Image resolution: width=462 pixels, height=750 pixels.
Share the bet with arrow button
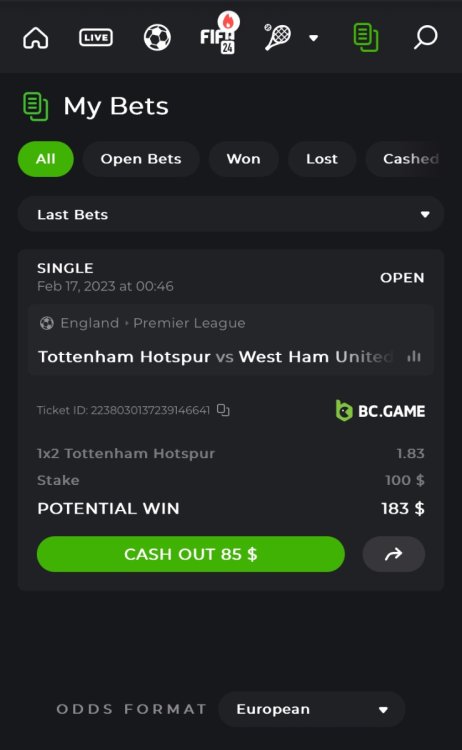(x=394, y=554)
